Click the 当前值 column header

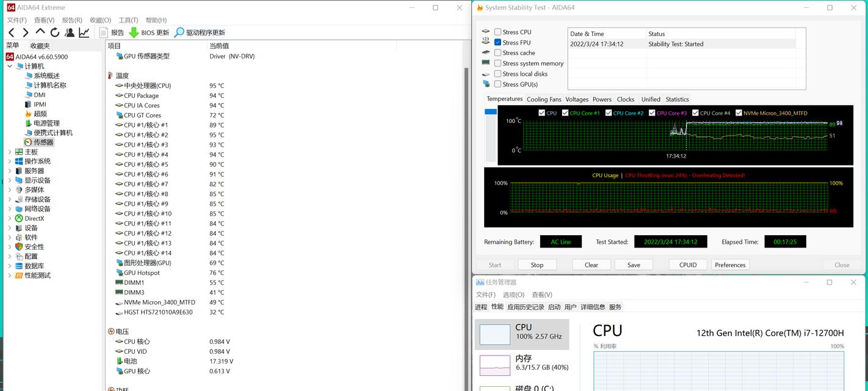point(219,46)
